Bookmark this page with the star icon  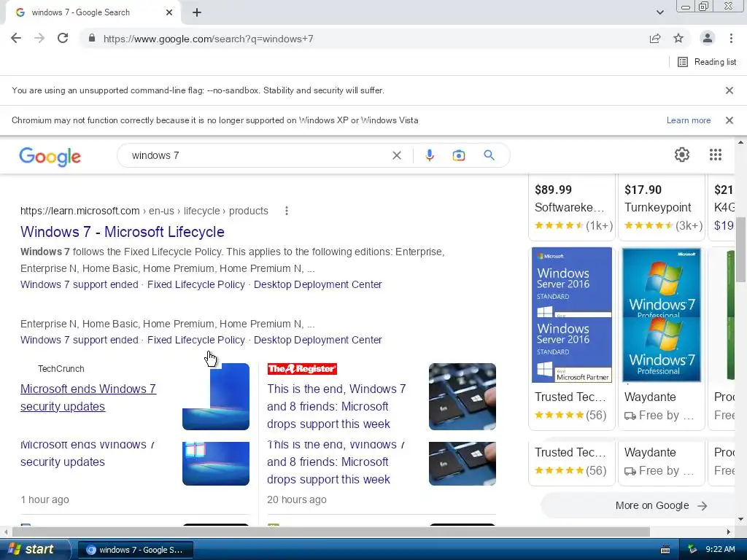point(678,39)
